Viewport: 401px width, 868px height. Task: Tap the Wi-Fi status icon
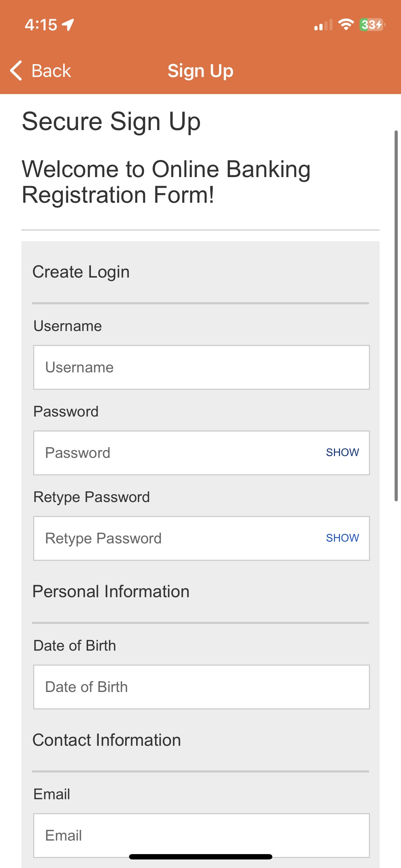[345, 25]
